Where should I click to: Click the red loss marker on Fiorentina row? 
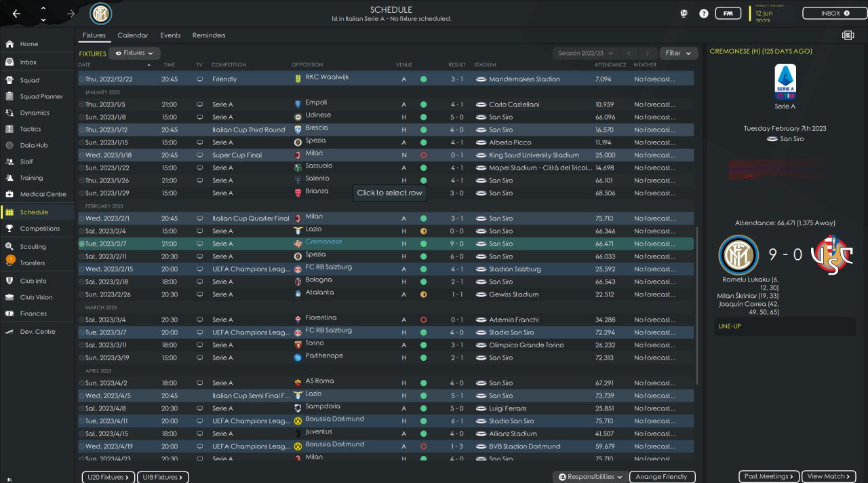click(x=423, y=320)
